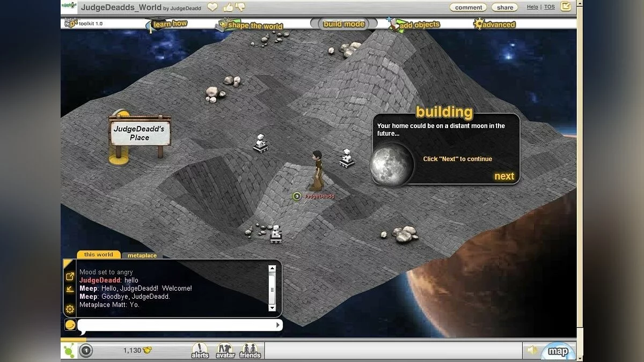The image size is (644, 362).
Task: Pop out the chat window
Action: 70,277
